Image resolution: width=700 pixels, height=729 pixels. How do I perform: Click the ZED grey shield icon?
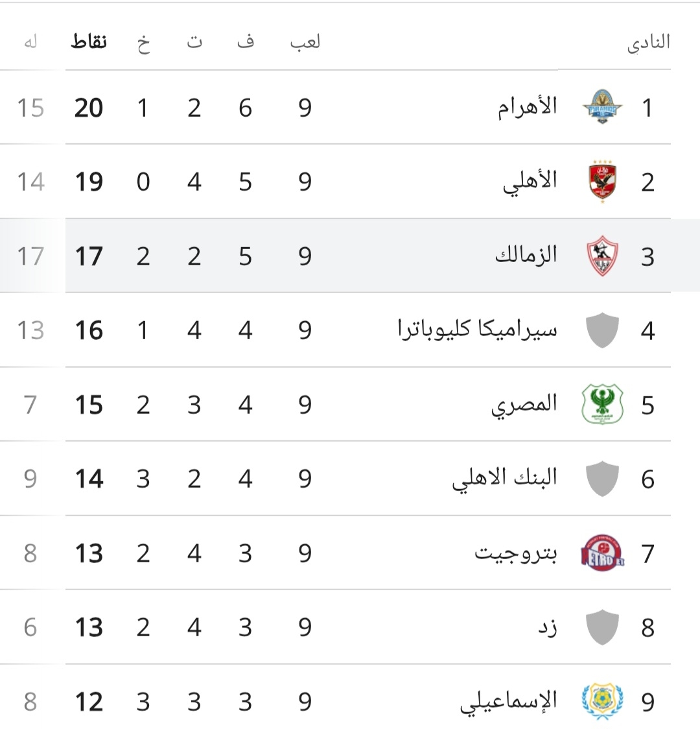pyautogui.click(x=602, y=627)
